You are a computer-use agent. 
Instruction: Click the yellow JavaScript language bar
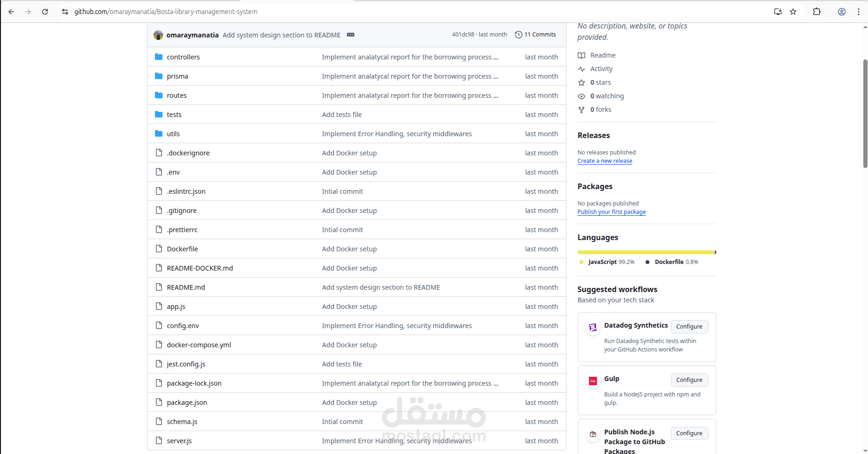pyautogui.click(x=646, y=252)
